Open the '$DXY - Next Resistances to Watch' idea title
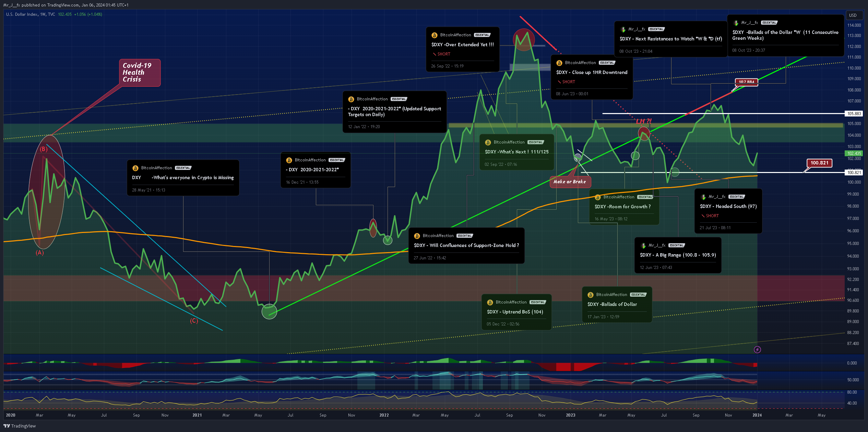 click(670, 39)
